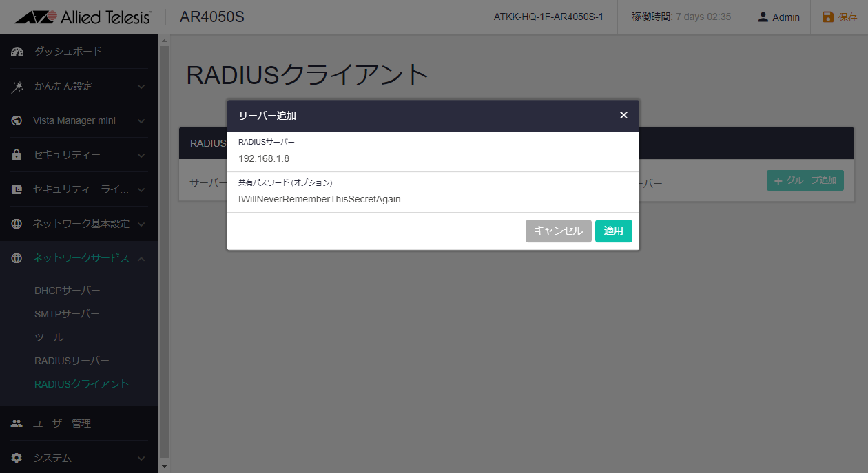The image size is (868, 473).
Task: Open the RADIUSサーバー submenu item
Action: 72,361
